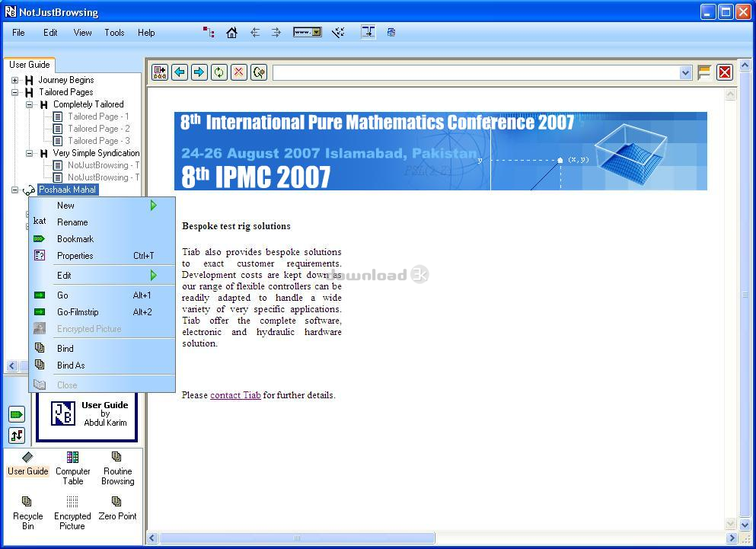Click the small blue stacked-windows toolbar icon
Screen dimensions: 756x549
pos(391,32)
